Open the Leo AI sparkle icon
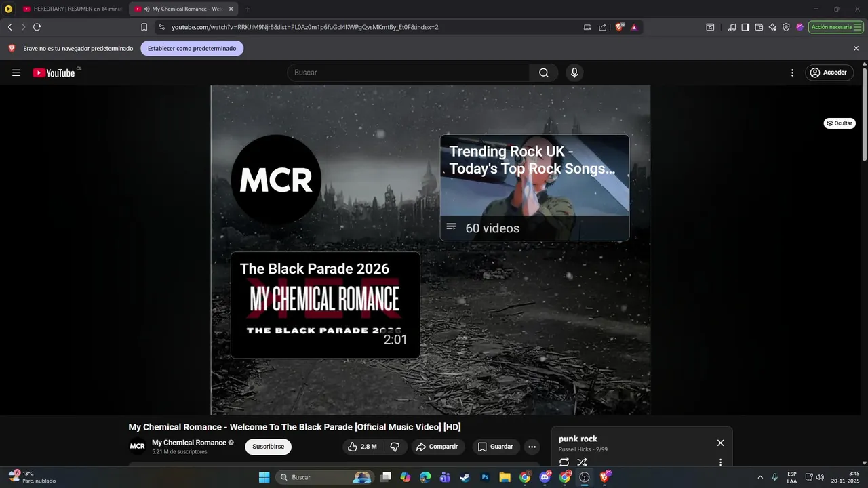Viewport: 868px width, 488px height. tap(772, 27)
